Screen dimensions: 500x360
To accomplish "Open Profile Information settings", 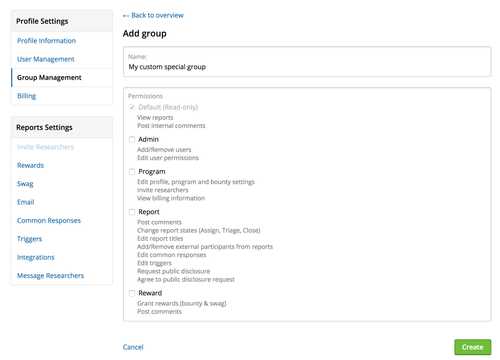I will point(46,41).
